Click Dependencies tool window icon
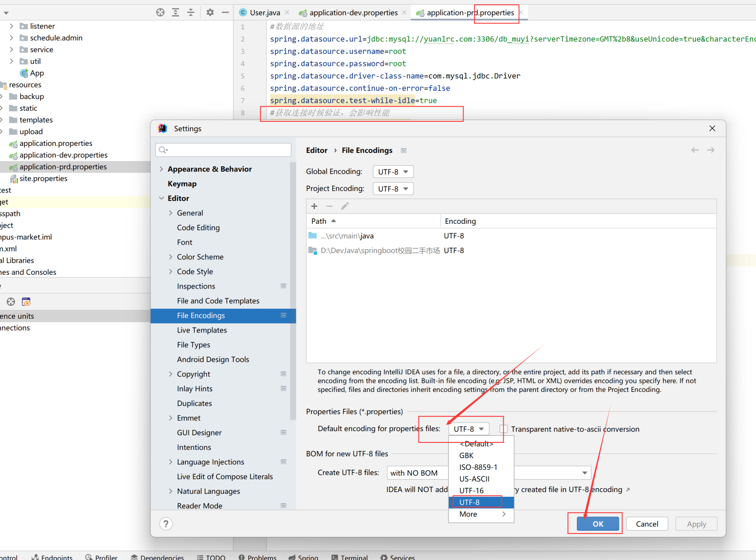This screenshot has height=560, width=756. [x=134, y=557]
